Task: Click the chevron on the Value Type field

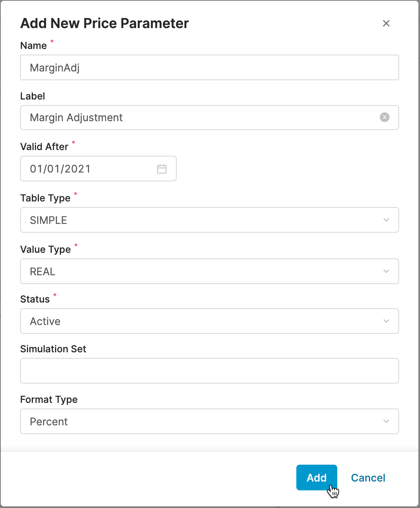Action: point(386,271)
